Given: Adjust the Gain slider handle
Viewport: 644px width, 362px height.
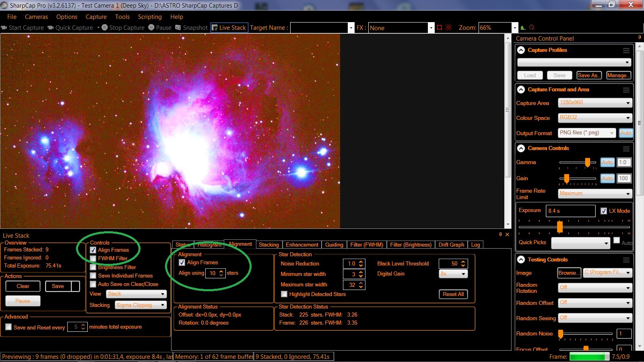Looking at the screenshot, I should 567,179.
